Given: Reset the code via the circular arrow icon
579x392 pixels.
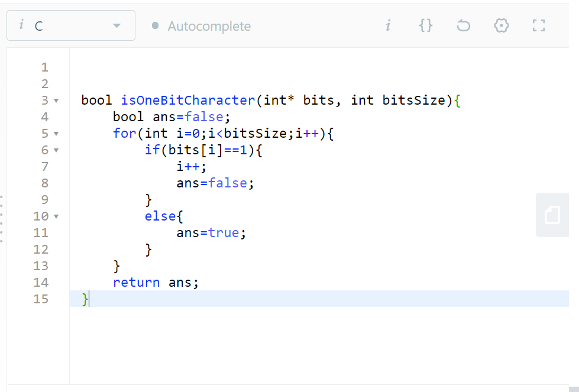Looking at the screenshot, I should (x=463, y=25).
